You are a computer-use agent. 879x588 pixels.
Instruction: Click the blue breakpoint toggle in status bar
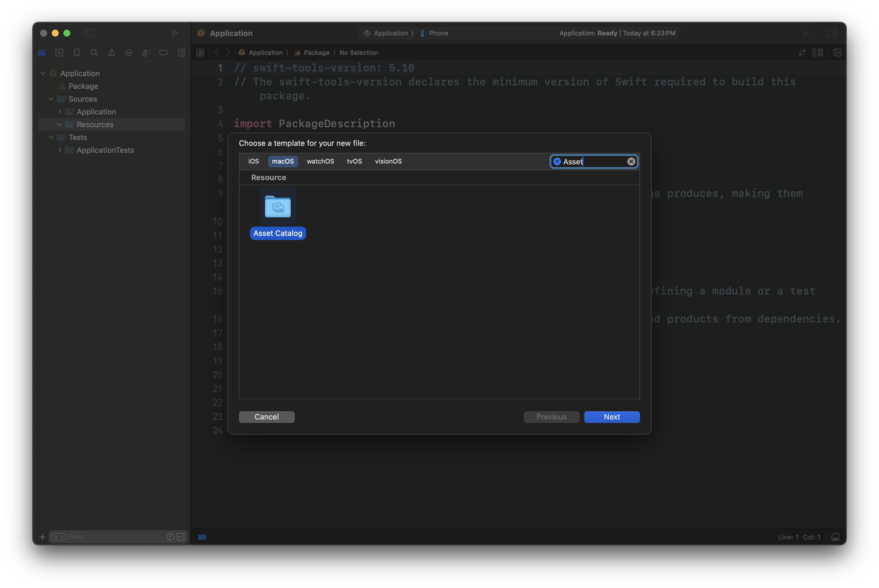click(202, 537)
